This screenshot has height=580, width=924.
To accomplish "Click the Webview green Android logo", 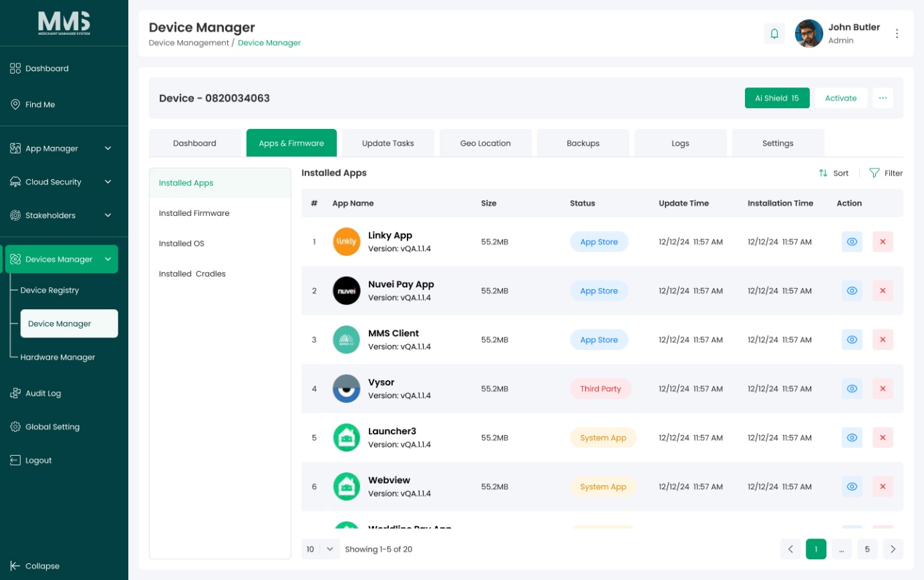I will pyautogui.click(x=347, y=486).
